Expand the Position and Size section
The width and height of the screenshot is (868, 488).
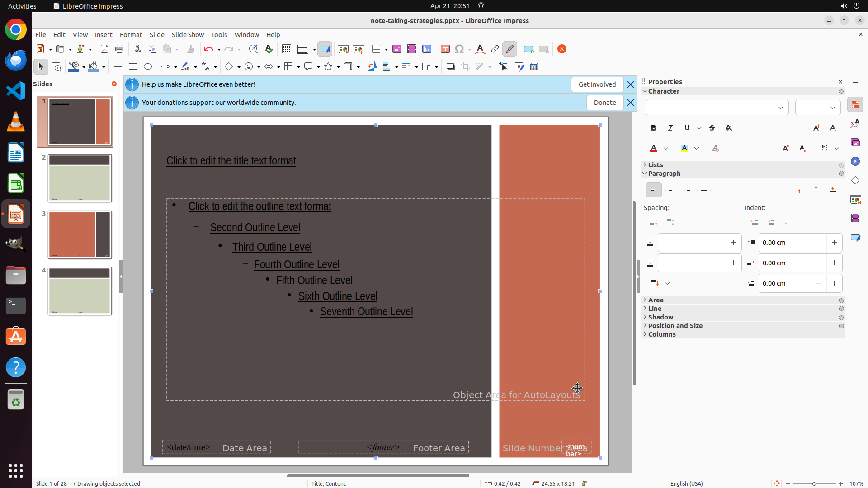[x=675, y=326]
